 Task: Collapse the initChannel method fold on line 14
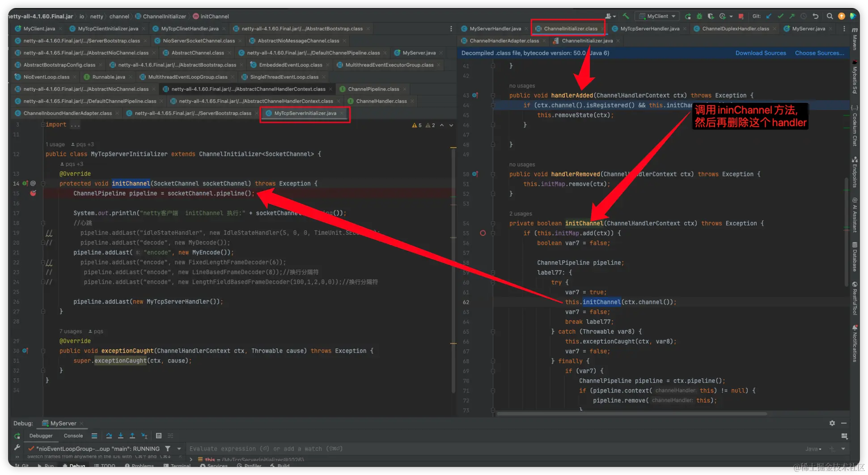pos(43,183)
